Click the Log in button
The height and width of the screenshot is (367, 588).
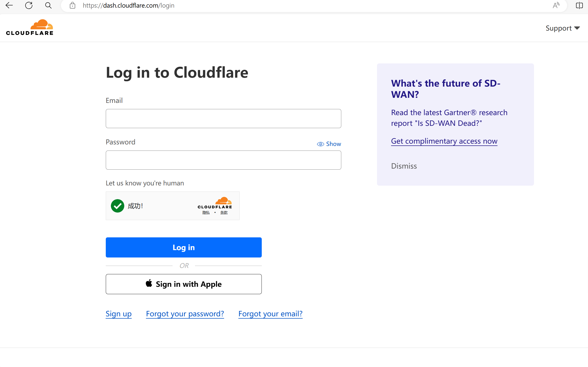[x=184, y=247]
